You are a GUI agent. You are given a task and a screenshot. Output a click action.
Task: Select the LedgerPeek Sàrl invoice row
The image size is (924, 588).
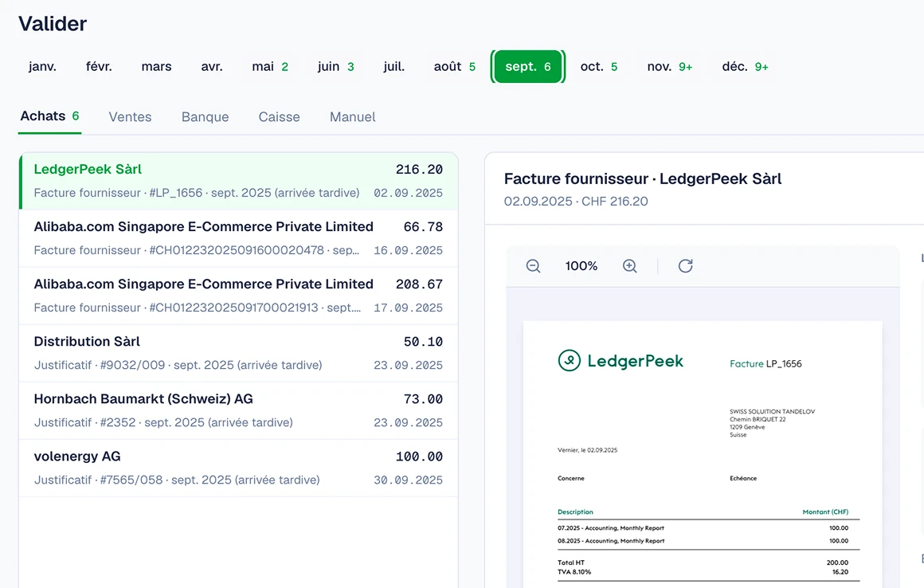pyautogui.click(x=238, y=181)
